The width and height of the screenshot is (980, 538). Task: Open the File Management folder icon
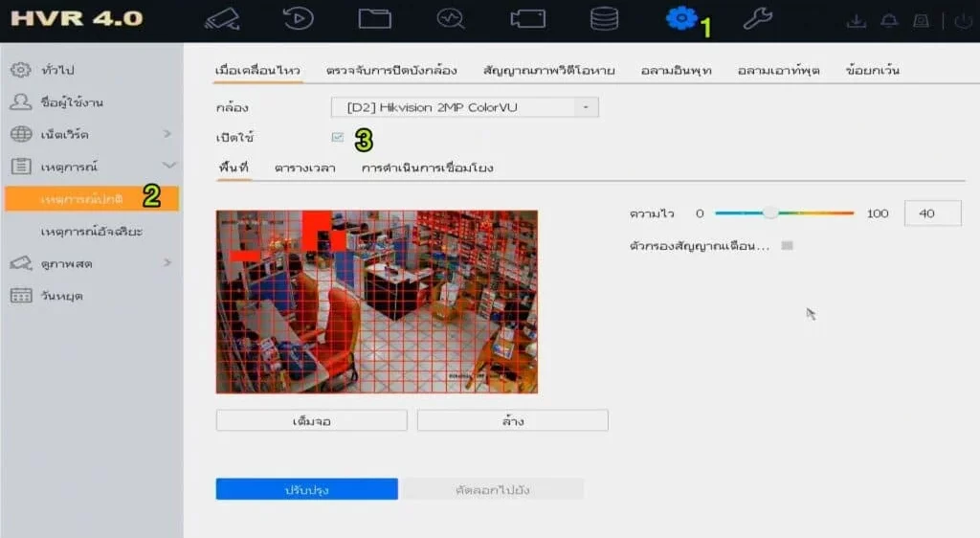[x=374, y=19]
